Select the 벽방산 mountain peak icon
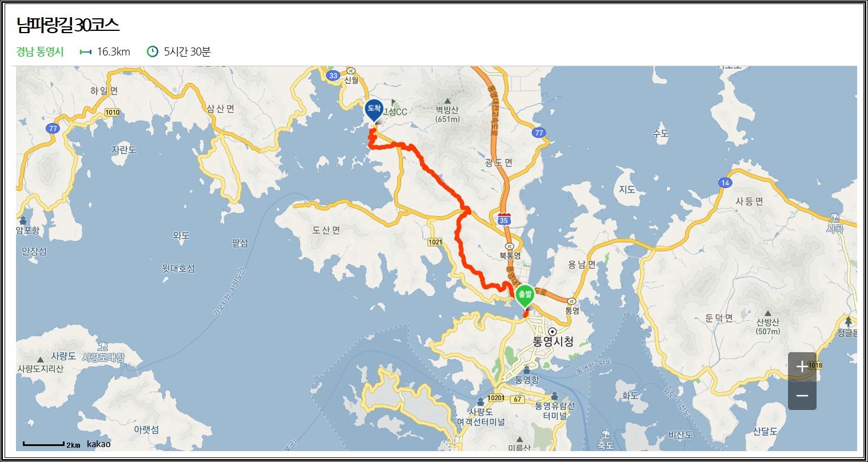This screenshot has width=868, height=462. (447, 101)
